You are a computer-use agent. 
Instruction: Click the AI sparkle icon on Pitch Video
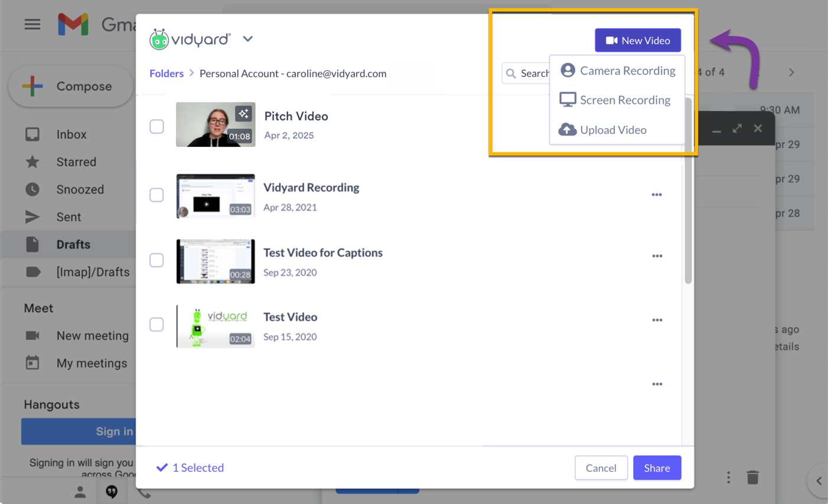pyautogui.click(x=243, y=113)
